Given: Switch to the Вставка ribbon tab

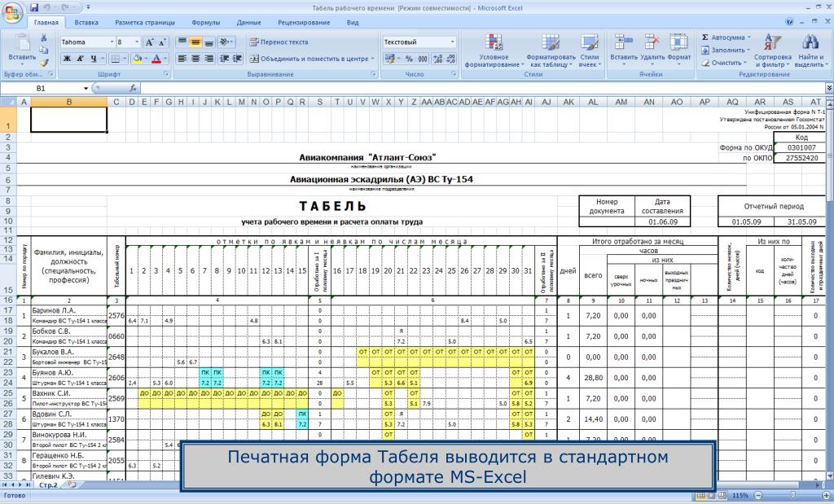Looking at the screenshot, I should (x=86, y=22).
